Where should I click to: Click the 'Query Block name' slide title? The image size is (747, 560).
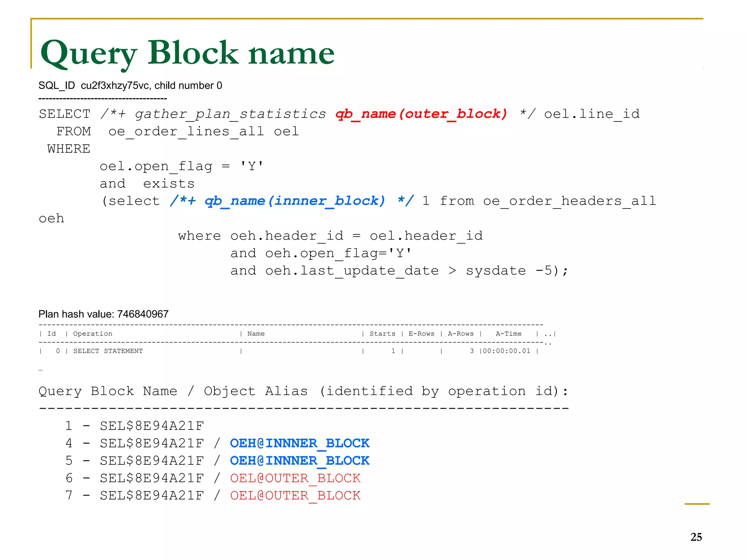pos(187,54)
